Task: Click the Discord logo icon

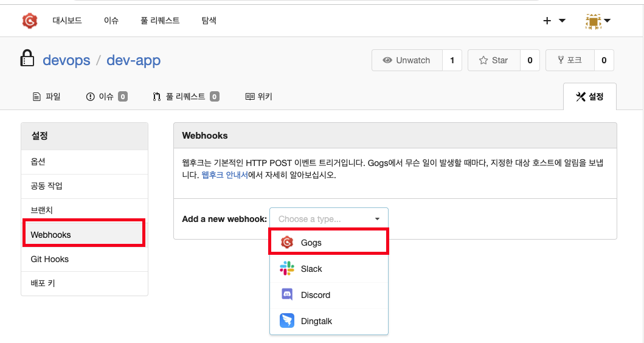Action: coord(287,294)
